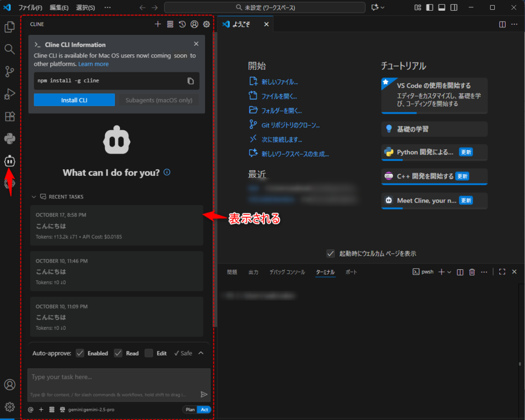Expand the auto-approve options chevron
This screenshot has width=525, height=420.
(x=201, y=353)
